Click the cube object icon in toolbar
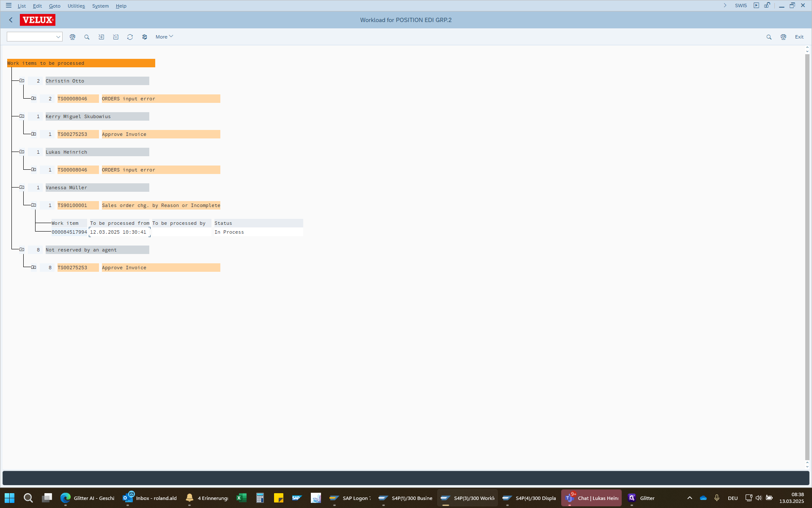 coord(145,37)
